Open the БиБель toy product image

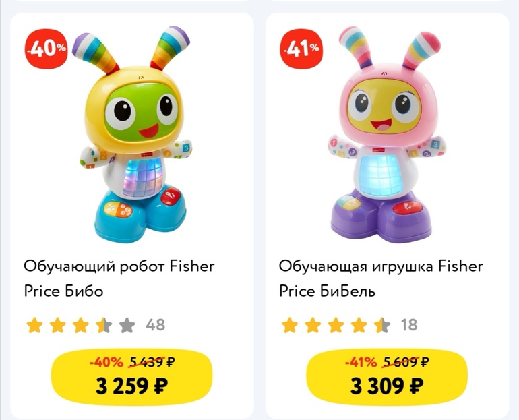(388, 134)
